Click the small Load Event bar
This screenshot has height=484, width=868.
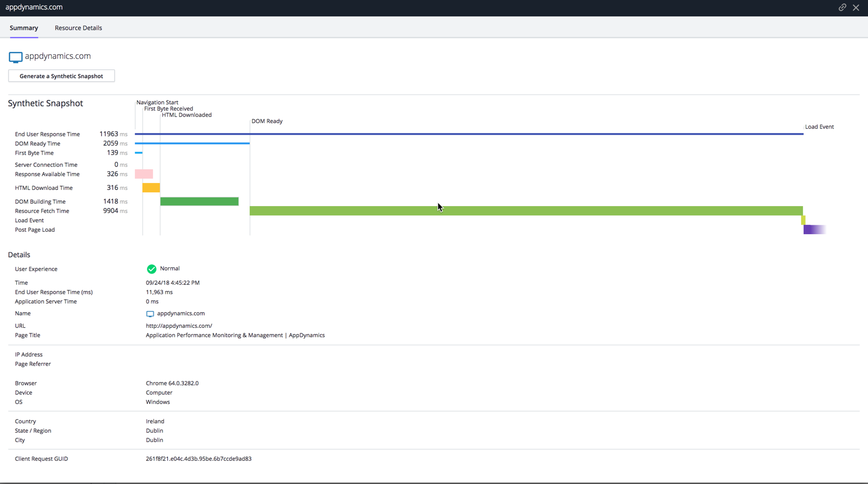[x=804, y=220]
